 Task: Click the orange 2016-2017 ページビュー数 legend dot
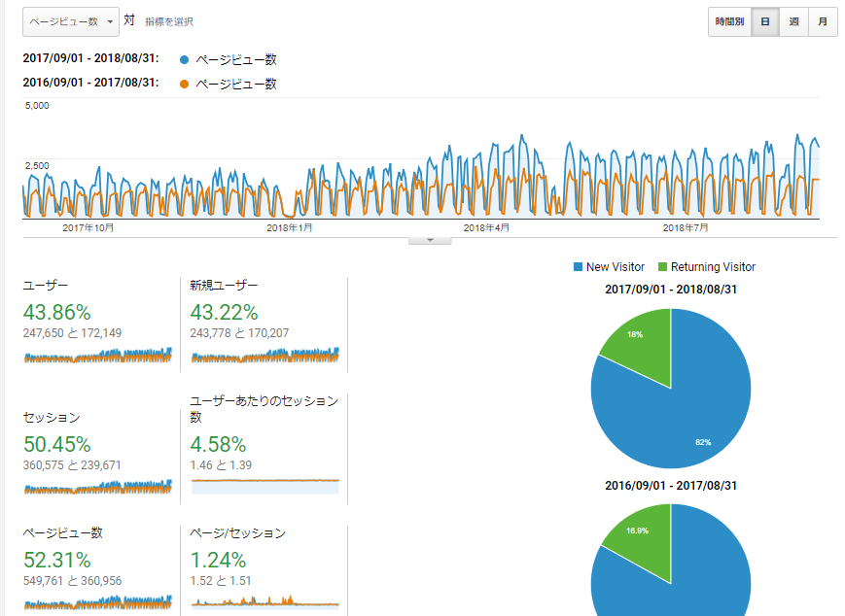click(x=185, y=84)
